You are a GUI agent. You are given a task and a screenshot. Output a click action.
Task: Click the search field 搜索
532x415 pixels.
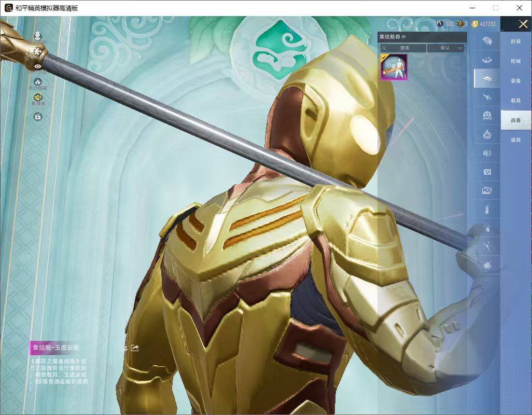[x=403, y=48]
